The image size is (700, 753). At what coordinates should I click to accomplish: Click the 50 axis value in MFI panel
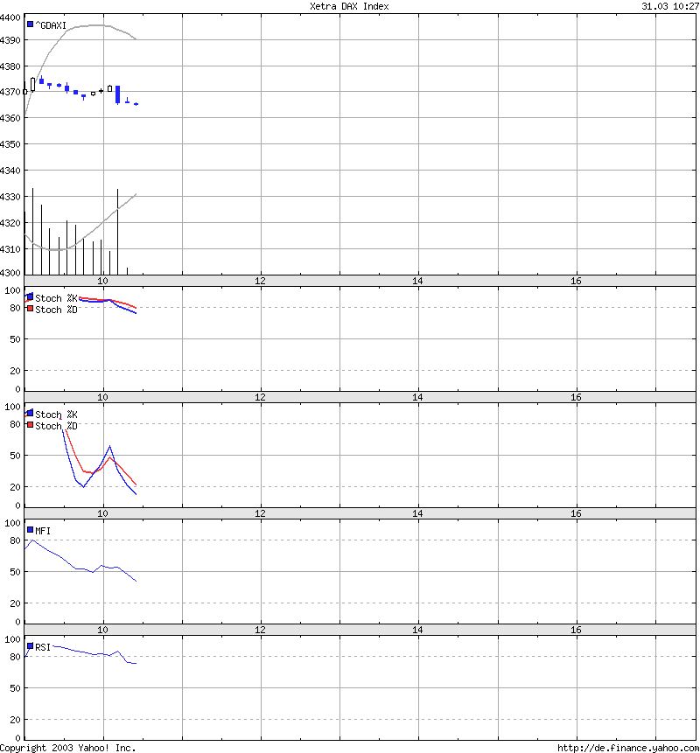[16, 572]
